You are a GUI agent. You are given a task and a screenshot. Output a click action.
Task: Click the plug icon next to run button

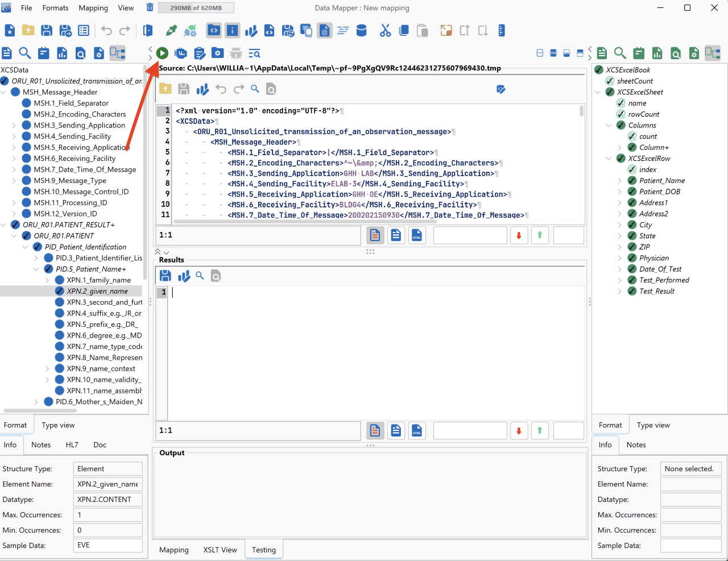[181, 53]
